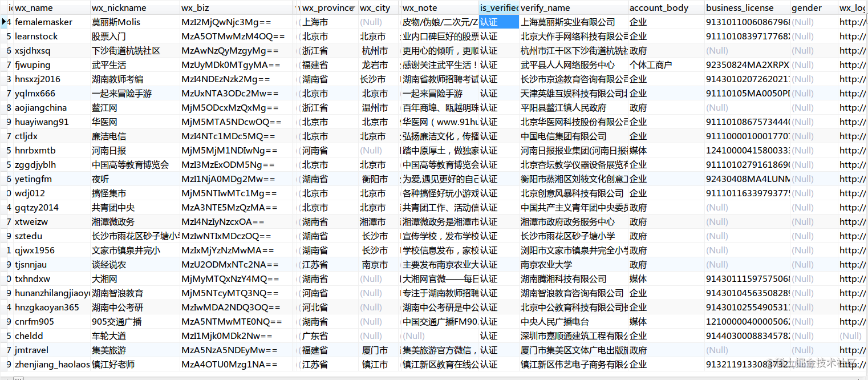Viewport: 868px width, 380px height.
Task: Select the wdj012 cell
Action: (x=51, y=193)
